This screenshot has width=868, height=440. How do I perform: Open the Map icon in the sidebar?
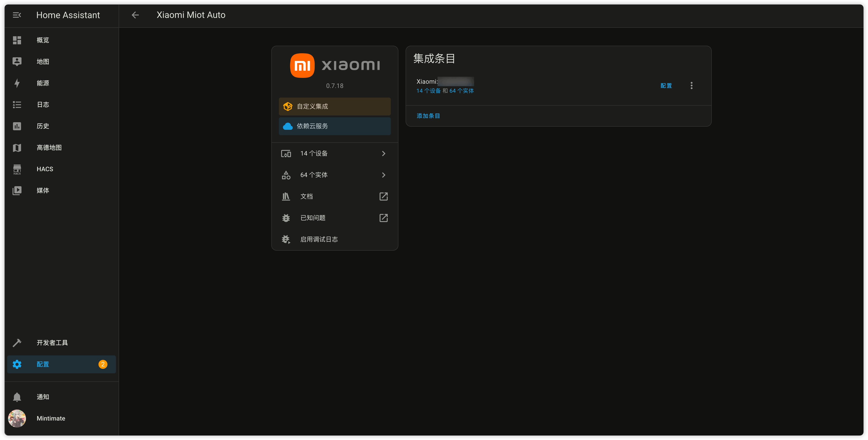[17, 62]
